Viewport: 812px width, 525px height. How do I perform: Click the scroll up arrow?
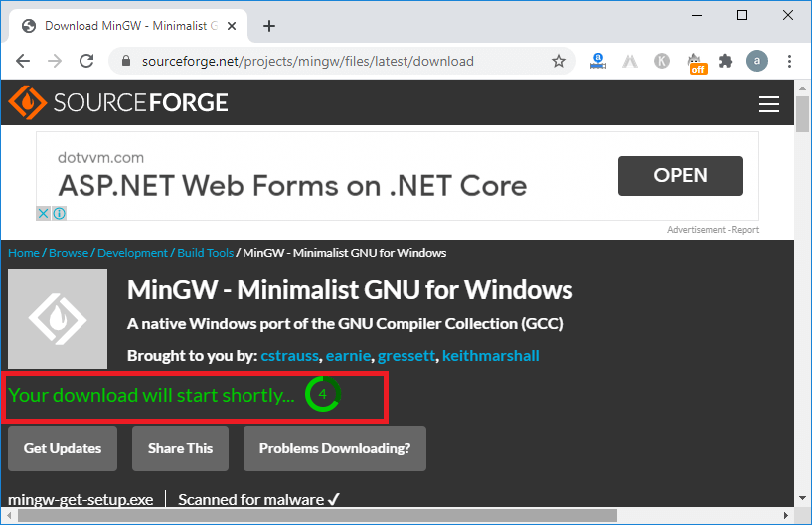[x=802, y=88]
